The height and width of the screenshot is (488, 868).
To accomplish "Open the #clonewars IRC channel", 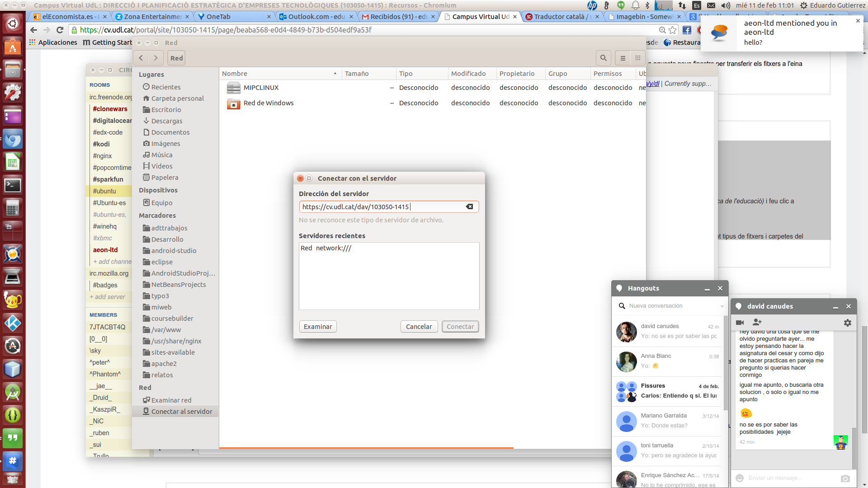I will 110,109.
